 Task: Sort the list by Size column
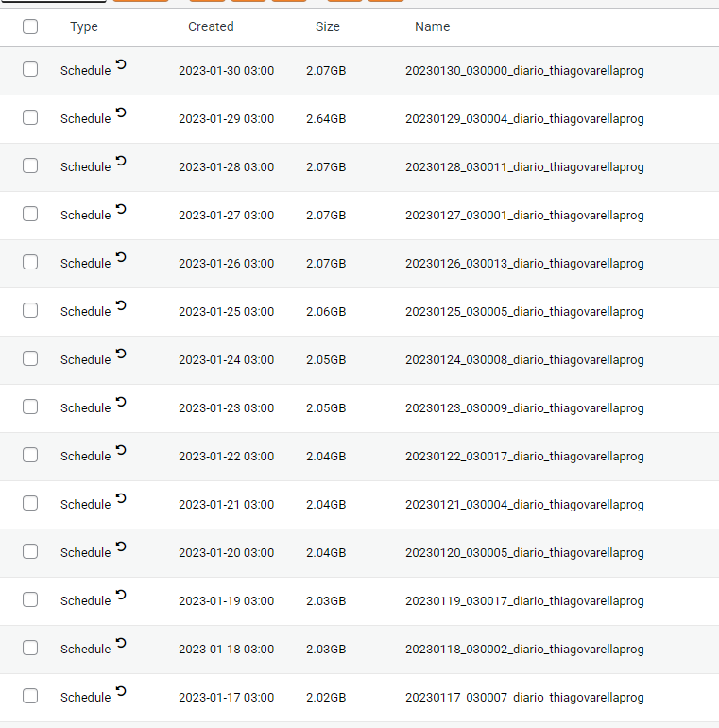pos(328,26)
